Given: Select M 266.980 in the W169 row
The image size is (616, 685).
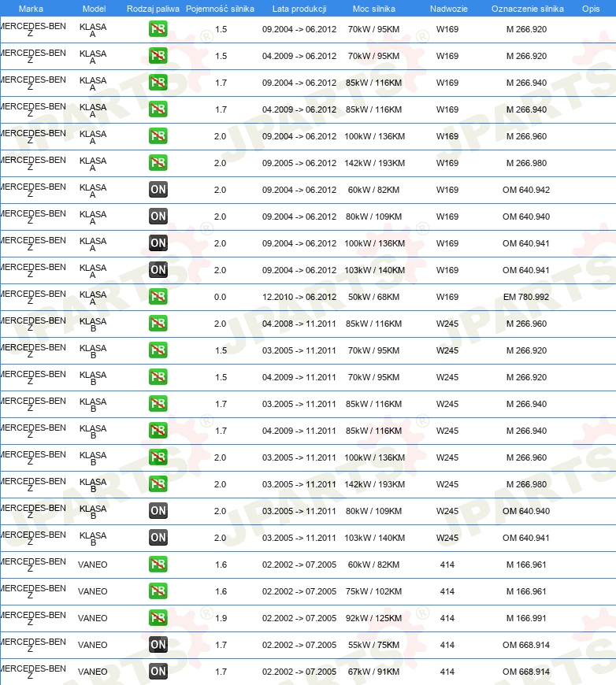Looking at the screenshot, I should (x=526, y=164).
